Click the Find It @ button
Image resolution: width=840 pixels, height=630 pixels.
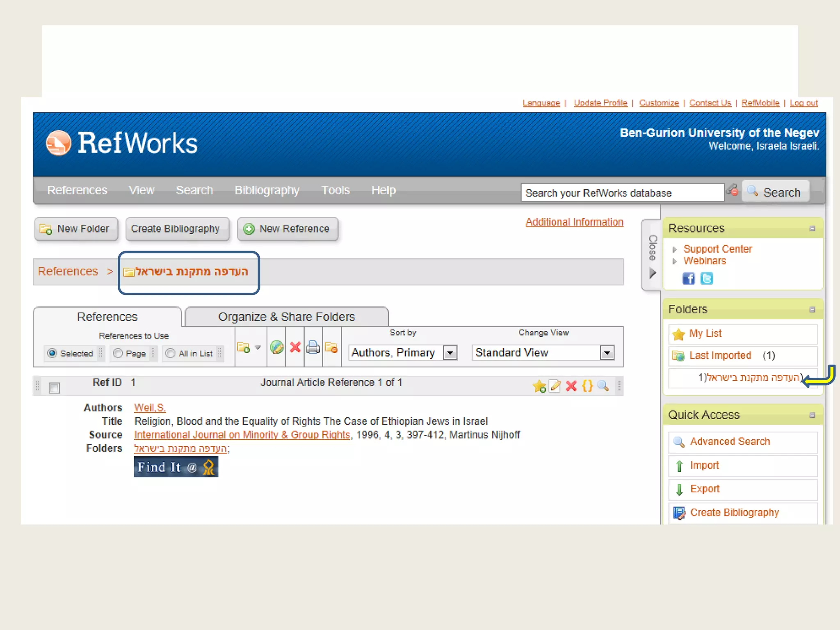pos(176,467)
